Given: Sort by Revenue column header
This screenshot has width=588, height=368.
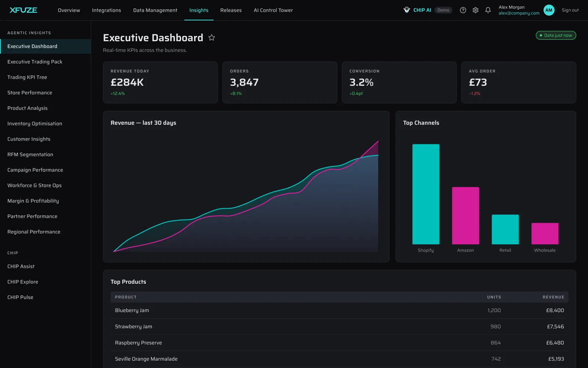Looking at the screenshot, I should tap(553, 297).
